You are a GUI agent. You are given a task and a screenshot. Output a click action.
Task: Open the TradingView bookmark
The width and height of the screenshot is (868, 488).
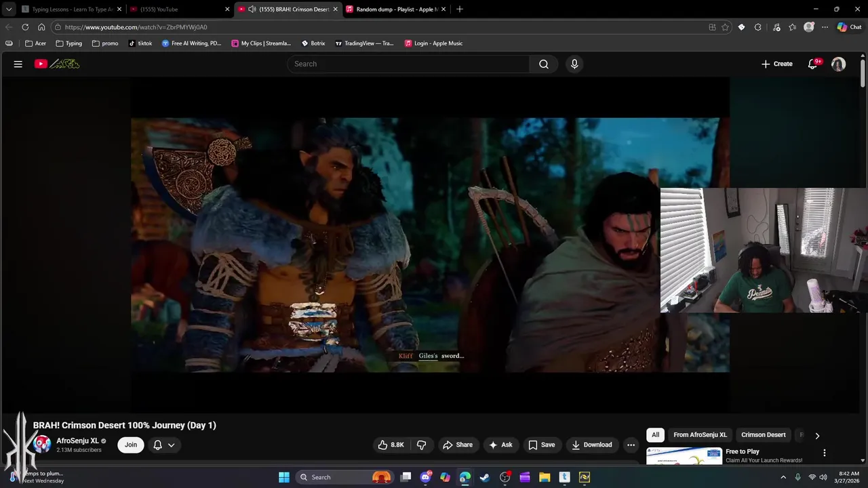(364, 43)
